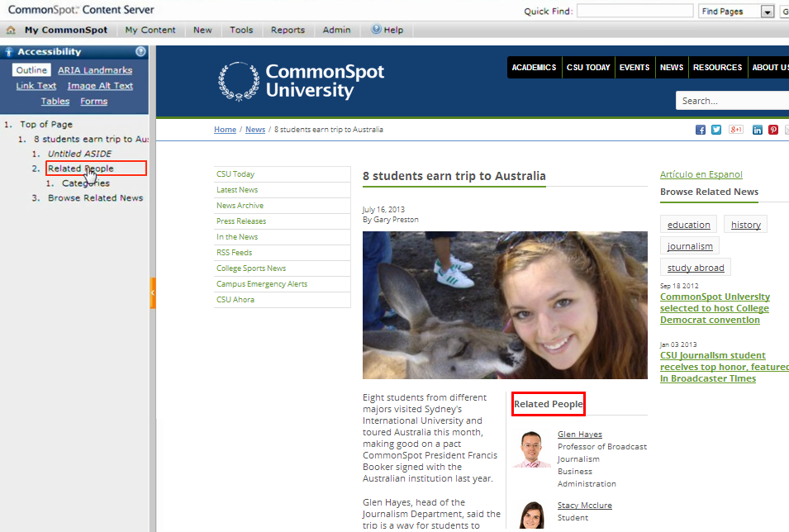The width and height of the screenshot is (789, 532).
Task: Switch to ARIA Landmarks view
Action: pyautogui.click(x=95, y=70)
